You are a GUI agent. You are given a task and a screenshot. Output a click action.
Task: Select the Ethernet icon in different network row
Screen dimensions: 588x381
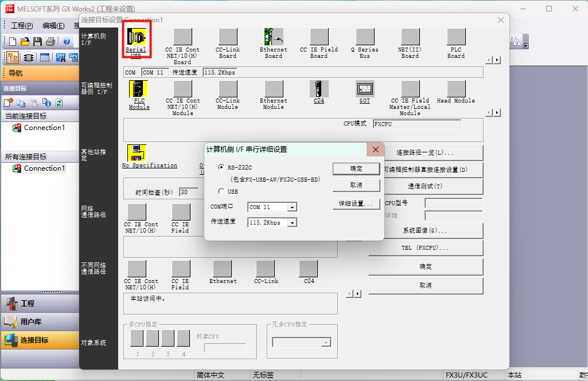point(223,269)
